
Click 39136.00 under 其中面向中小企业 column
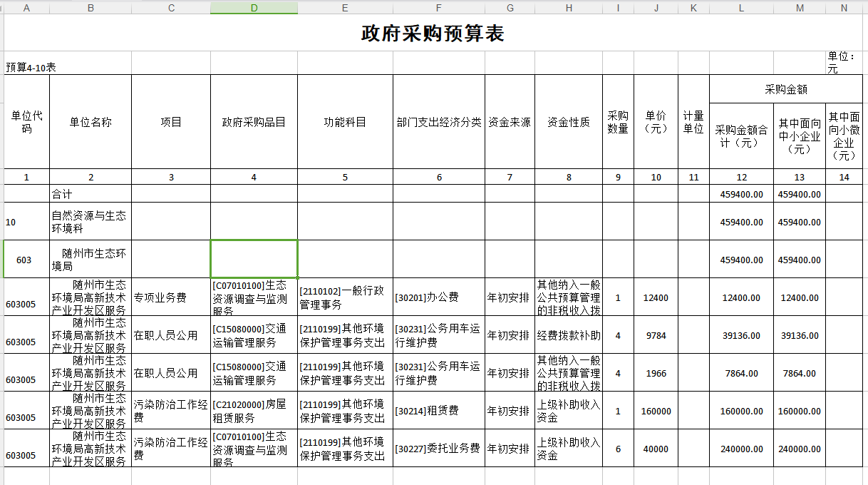click(800, 335)
